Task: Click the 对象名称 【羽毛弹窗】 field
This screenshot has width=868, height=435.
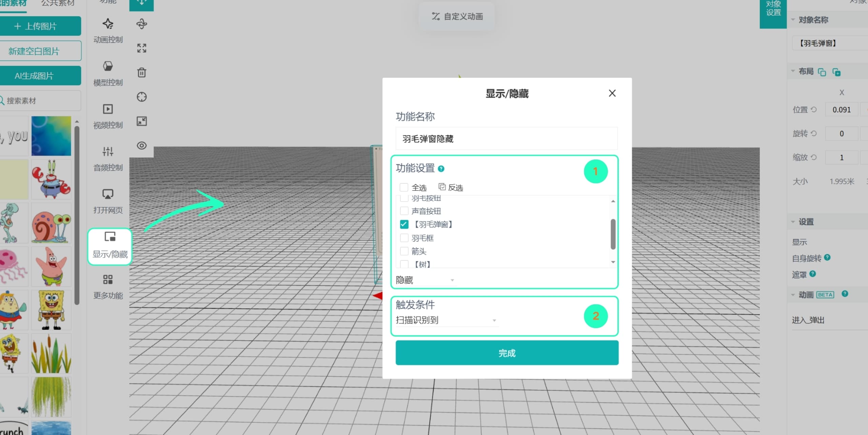Action: pos(830,43)
